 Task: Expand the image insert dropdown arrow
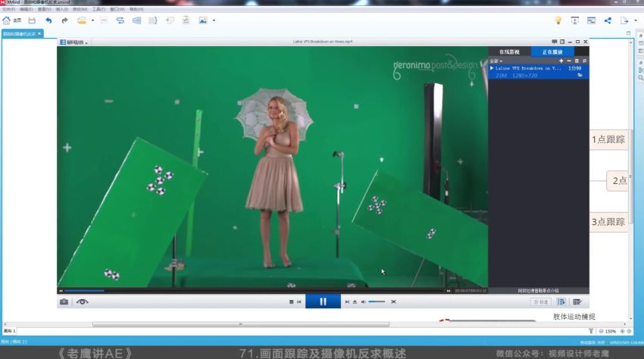pyautogui.click(x=214, y=20)
